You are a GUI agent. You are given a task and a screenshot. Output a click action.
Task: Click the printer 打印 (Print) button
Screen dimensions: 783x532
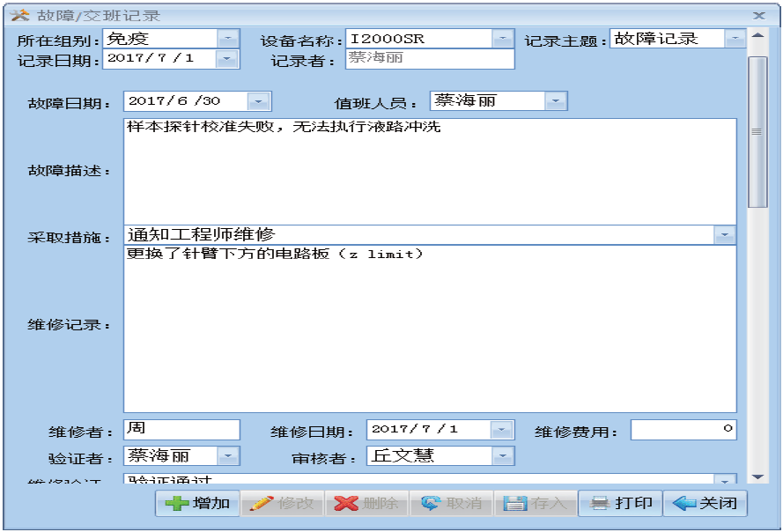point(621,504)
